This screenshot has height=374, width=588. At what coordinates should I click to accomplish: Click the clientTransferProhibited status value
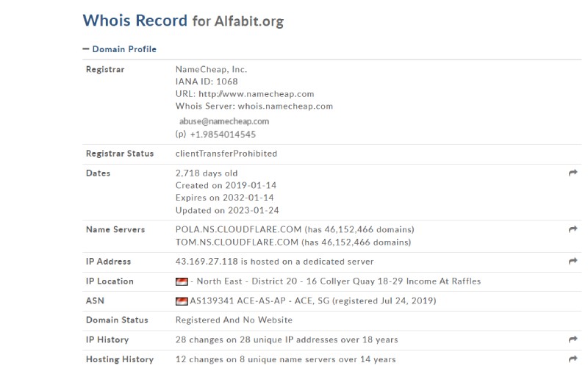coord(226,154)
